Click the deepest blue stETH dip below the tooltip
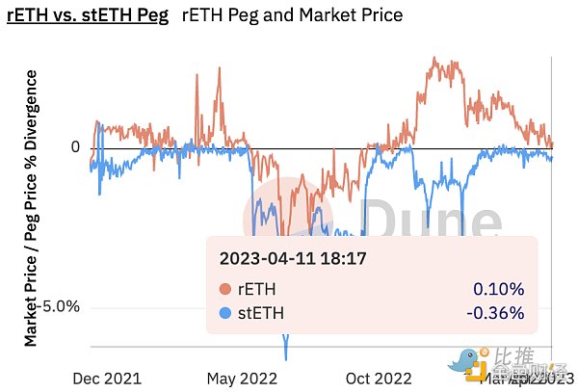Viewport: 578px width, 392px height. pos(286,354)
